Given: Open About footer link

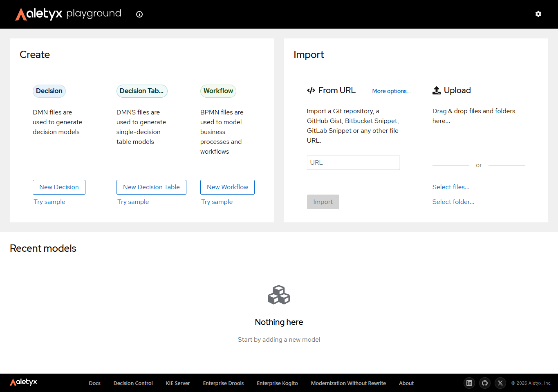Looking at the screenshot, I should (x=406, y=383).
